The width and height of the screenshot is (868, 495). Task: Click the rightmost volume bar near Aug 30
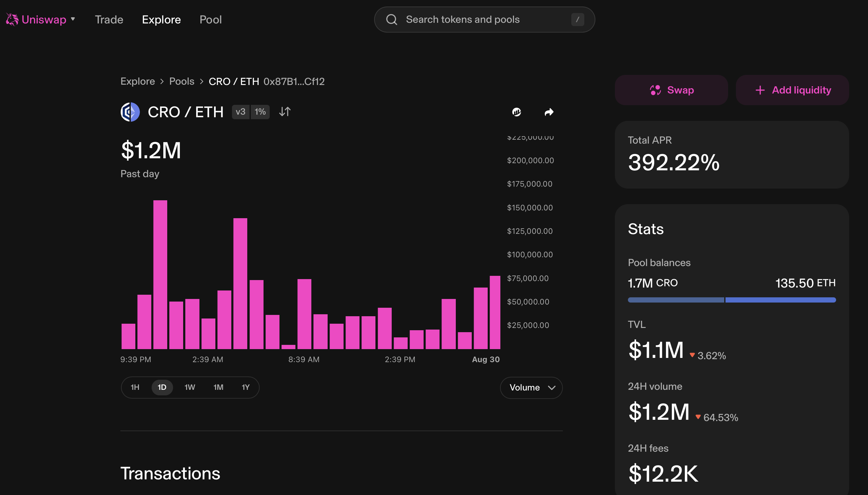[x=495, y=312]
